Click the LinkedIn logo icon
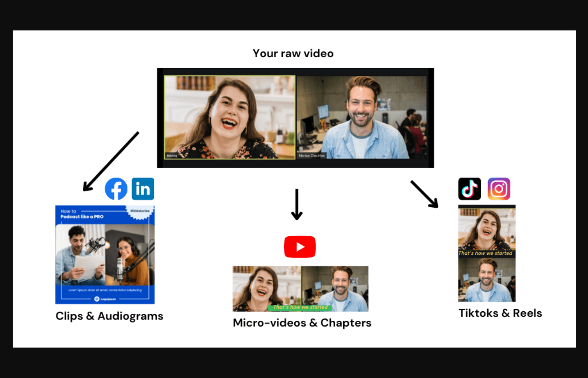This screenshot has height=378, width=588. pyautogui.click(x=143, y=189)
